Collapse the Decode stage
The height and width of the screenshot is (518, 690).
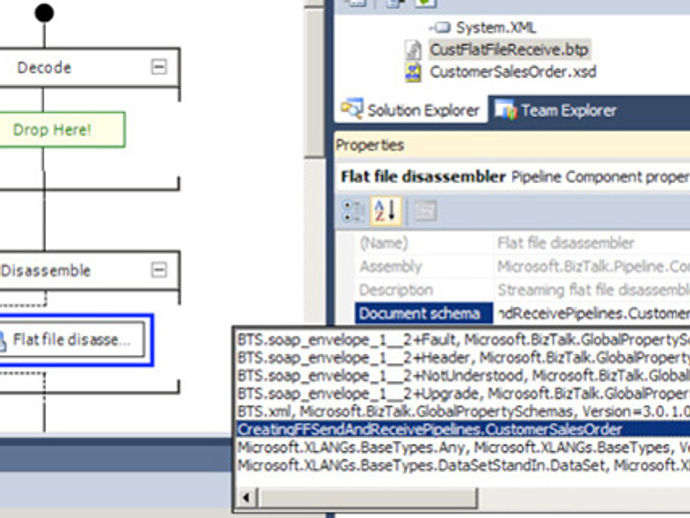[159, 67]
